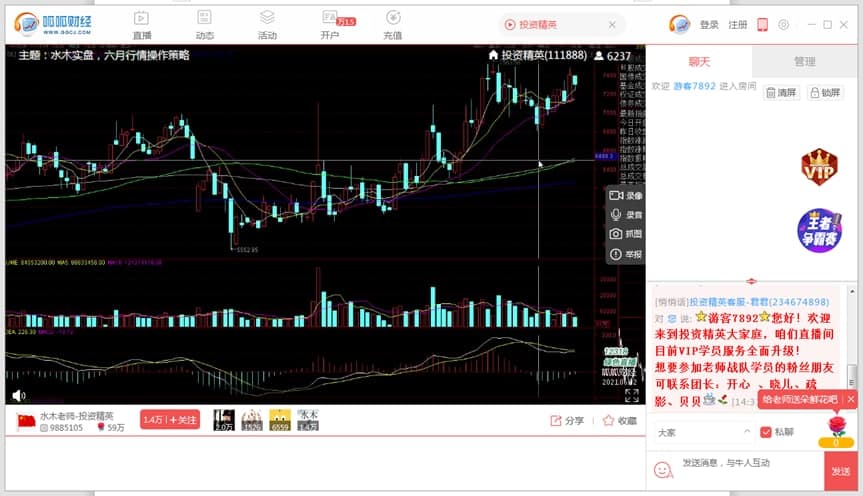Close the 投资精英 room tab
This screenshot has height=496, width=863.
point(612,25)
